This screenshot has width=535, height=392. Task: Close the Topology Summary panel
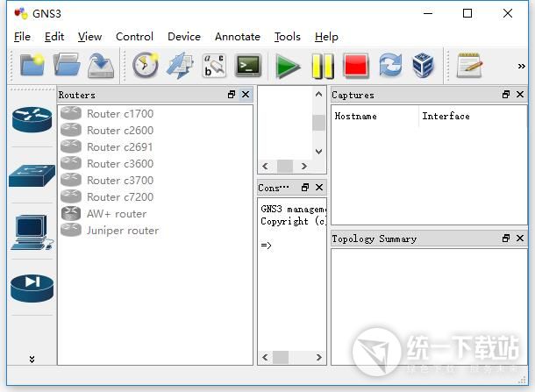[520, 239]
